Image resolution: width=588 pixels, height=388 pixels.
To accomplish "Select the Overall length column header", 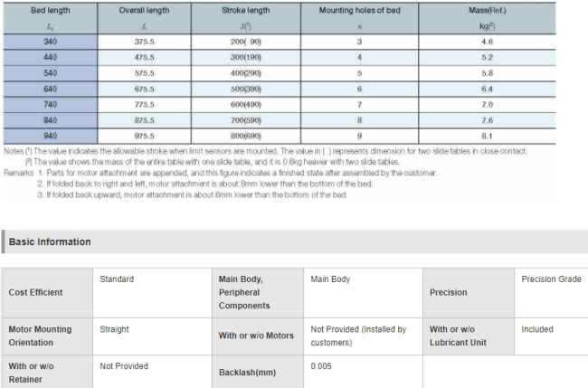I will [143, 13].
